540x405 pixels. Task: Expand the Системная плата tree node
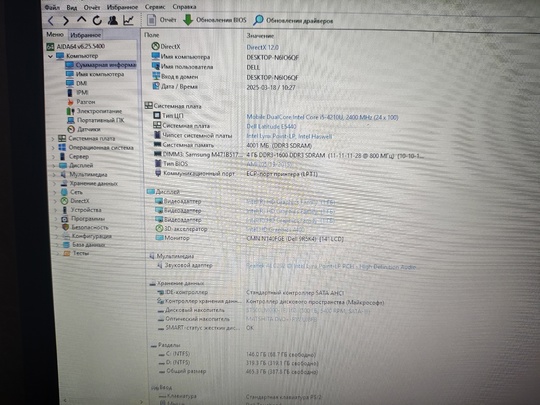point(53,139)
